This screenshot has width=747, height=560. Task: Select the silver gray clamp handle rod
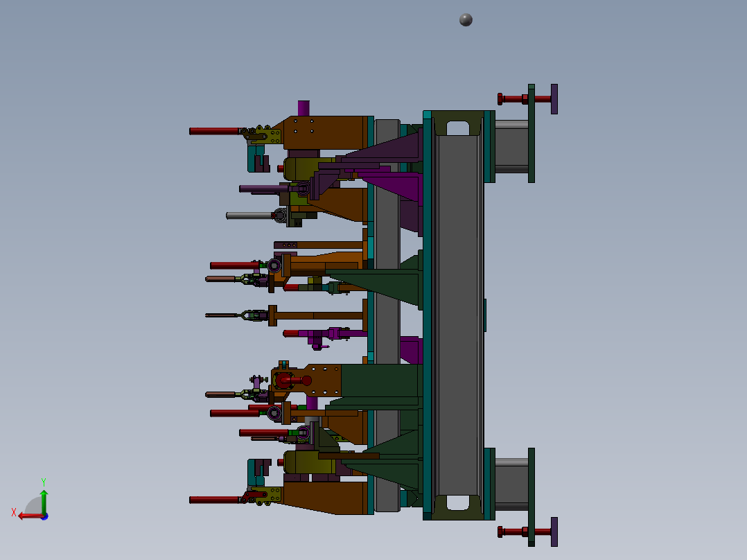tap(249, 216)
